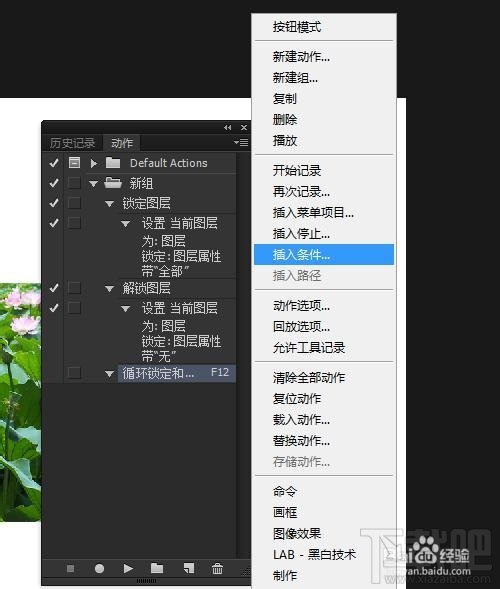The image size is (500, 589).
Task: Collapse the 锁定图层 action triangle
Action: pos(109,204)
